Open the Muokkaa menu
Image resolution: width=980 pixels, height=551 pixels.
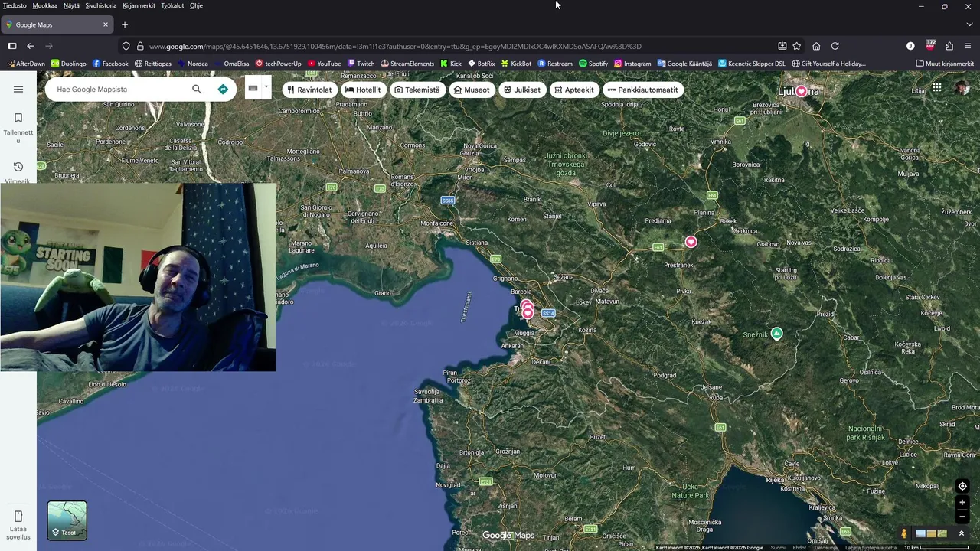[44, 5]
